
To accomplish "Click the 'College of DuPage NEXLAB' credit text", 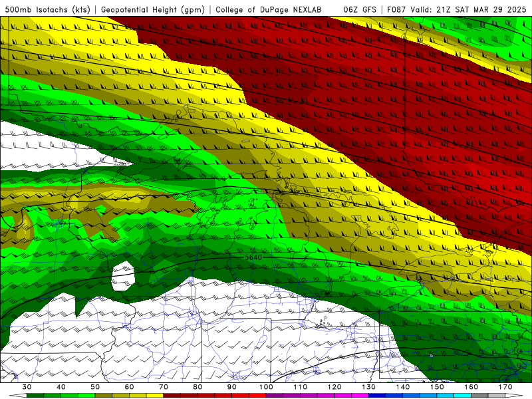I will (269, 10).
